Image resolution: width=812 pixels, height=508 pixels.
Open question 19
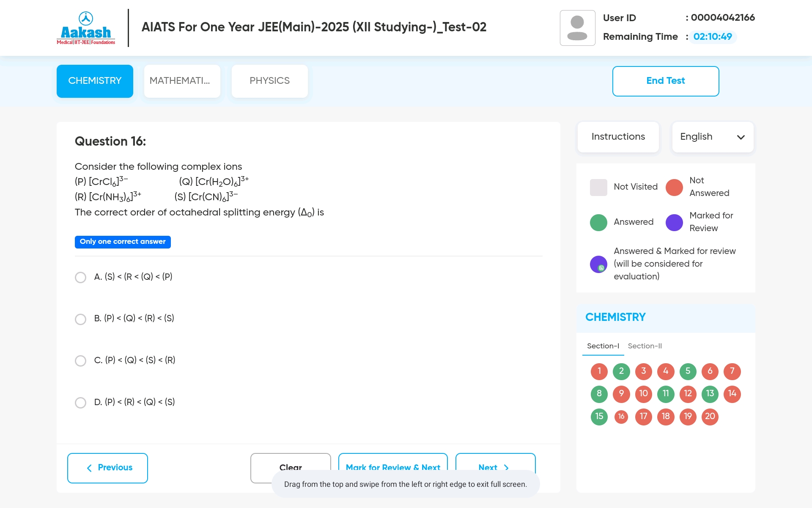688,417
